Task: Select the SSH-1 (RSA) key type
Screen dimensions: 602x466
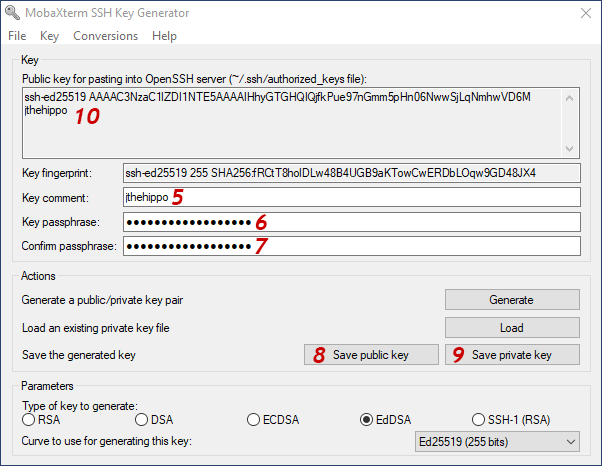Action: [x=480, y=419]
